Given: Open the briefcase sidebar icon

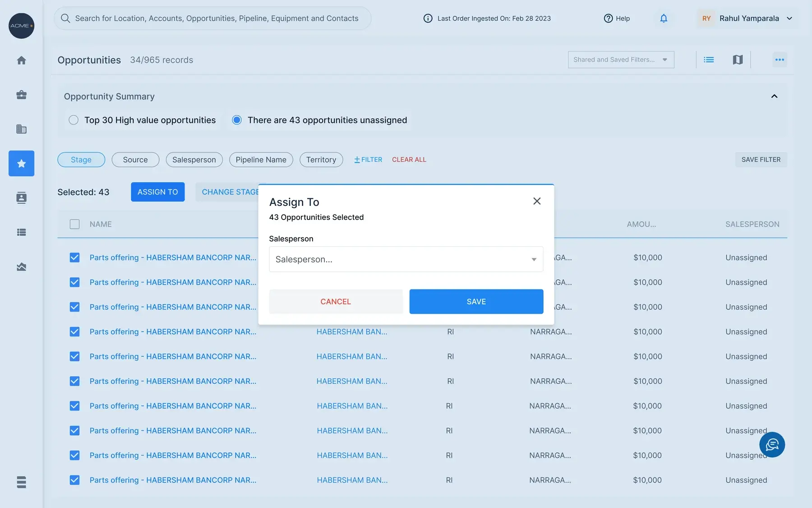Looking at the screenshot, I should [21, 95].
